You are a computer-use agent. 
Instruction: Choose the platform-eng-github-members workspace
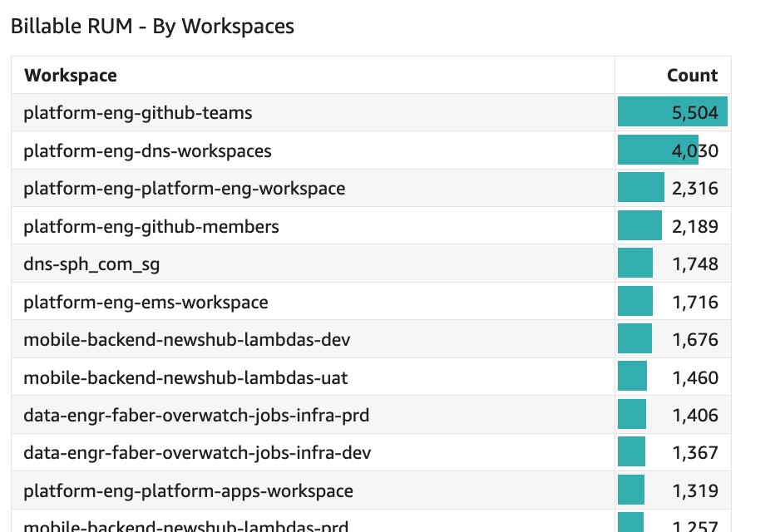coord(151,226)
